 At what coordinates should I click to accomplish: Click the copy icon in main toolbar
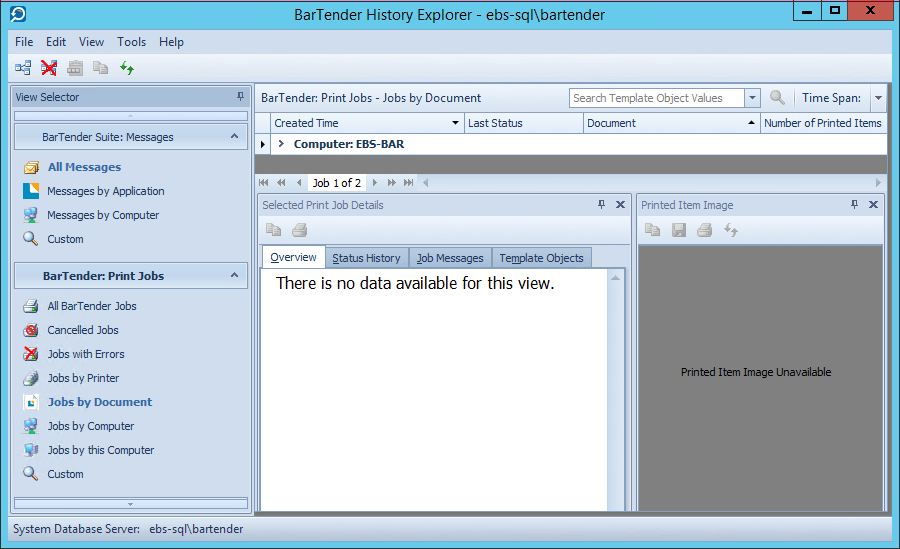click(x=100, y=68)
